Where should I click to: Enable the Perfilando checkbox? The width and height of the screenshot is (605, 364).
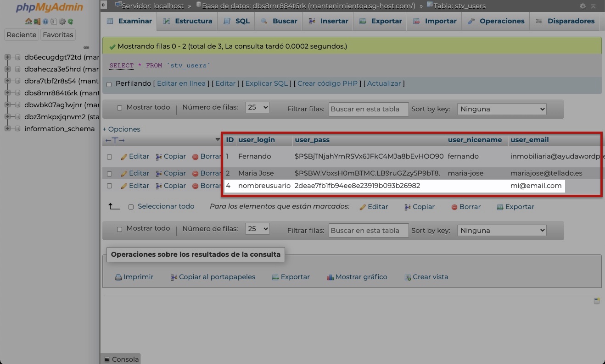109,84
